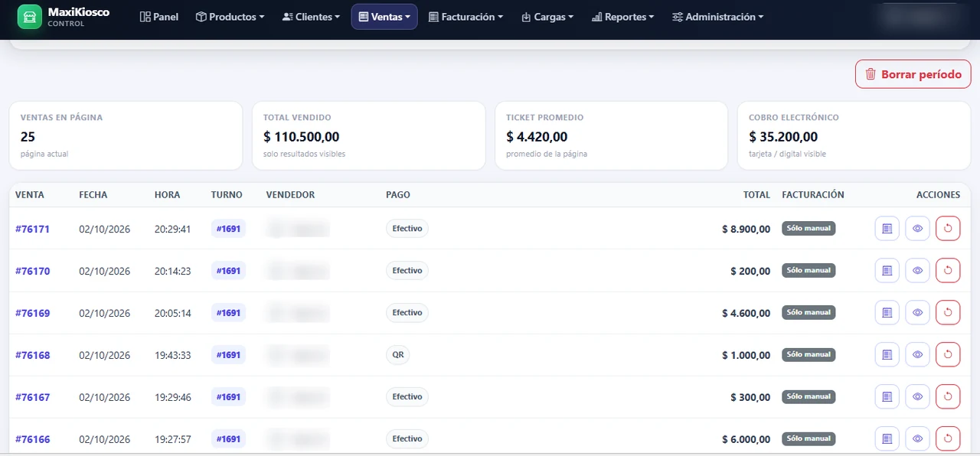980x456 pixels.
Task: Click the Ticket Promedio $ 4.420,00 value
Action: [537, 137]
